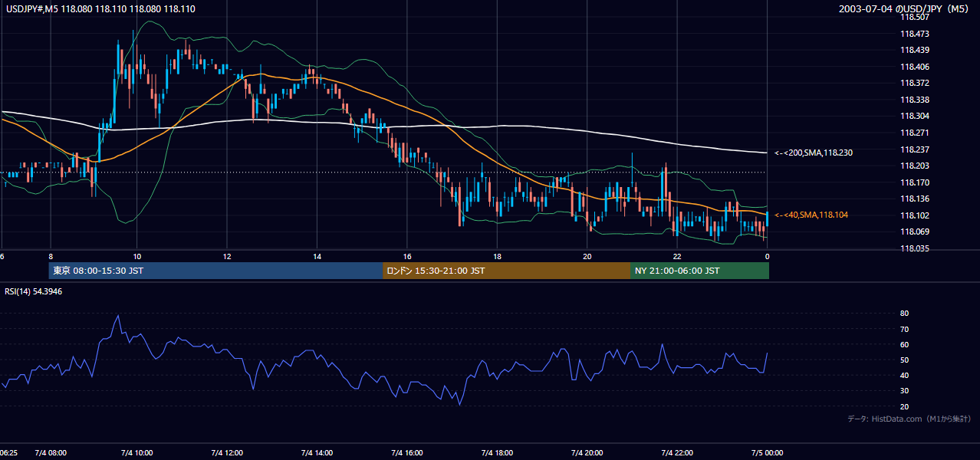980x460 pixels.
Task: Click price level 118.473 on the axis
Action: tap(915, 34)
